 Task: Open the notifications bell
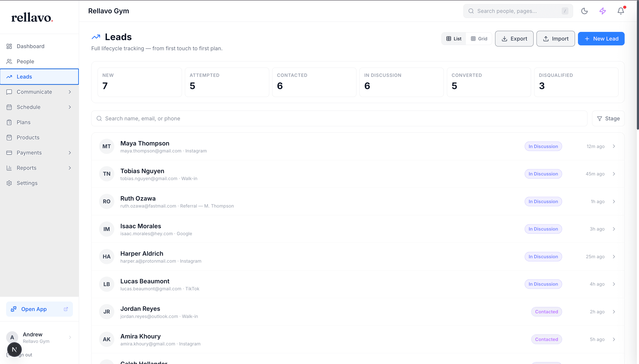[620, 11]
